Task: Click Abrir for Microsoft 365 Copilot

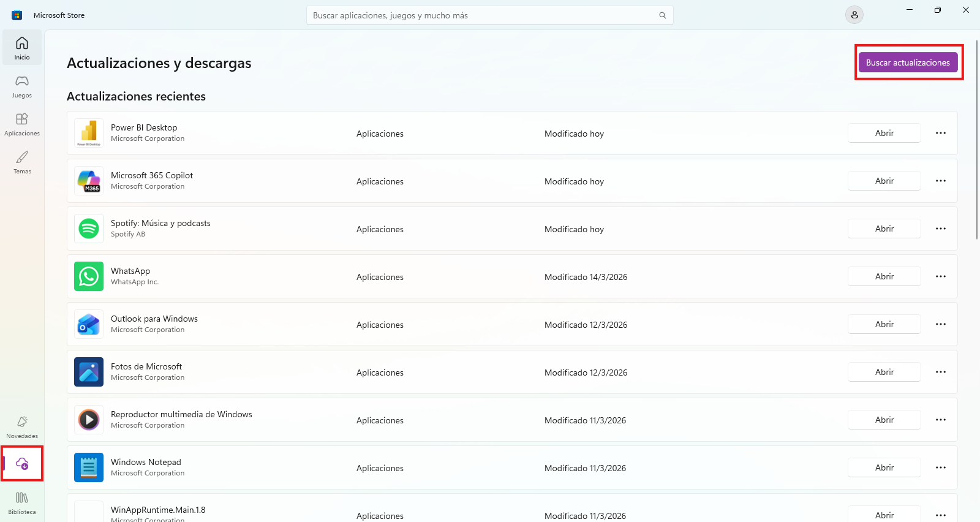Action: (884, 181)
